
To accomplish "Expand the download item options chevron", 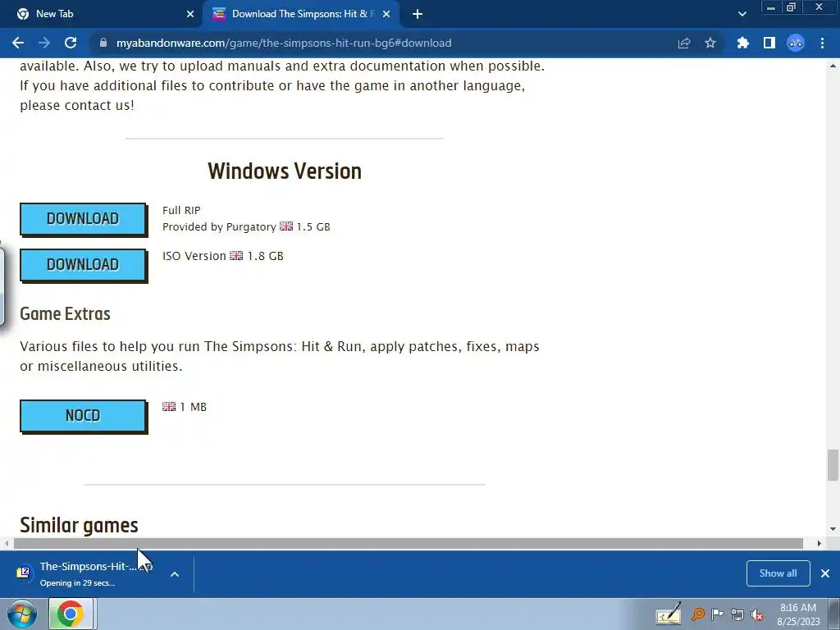I will (175, 573).
